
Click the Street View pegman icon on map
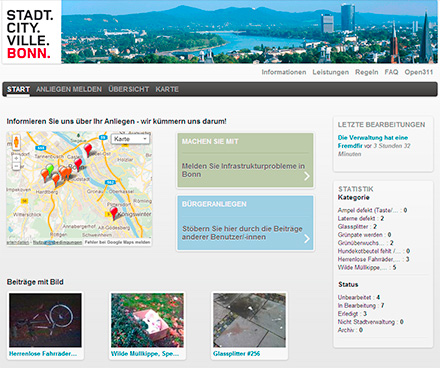(x=16, y=142)
